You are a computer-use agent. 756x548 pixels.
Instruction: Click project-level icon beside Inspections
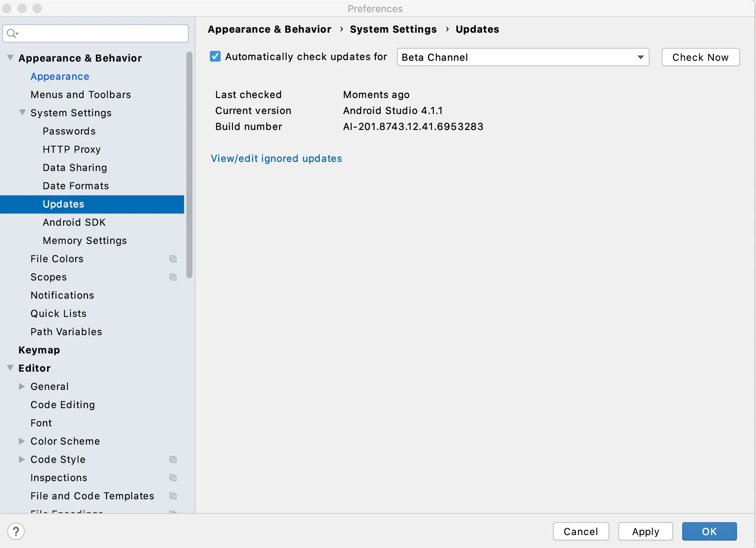[x=173, y=478]
